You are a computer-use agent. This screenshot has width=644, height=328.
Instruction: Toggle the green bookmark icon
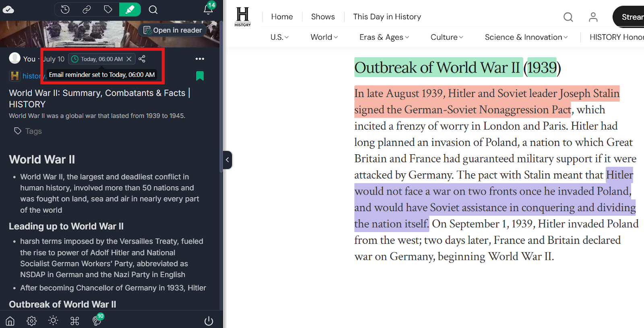point(200,76)
